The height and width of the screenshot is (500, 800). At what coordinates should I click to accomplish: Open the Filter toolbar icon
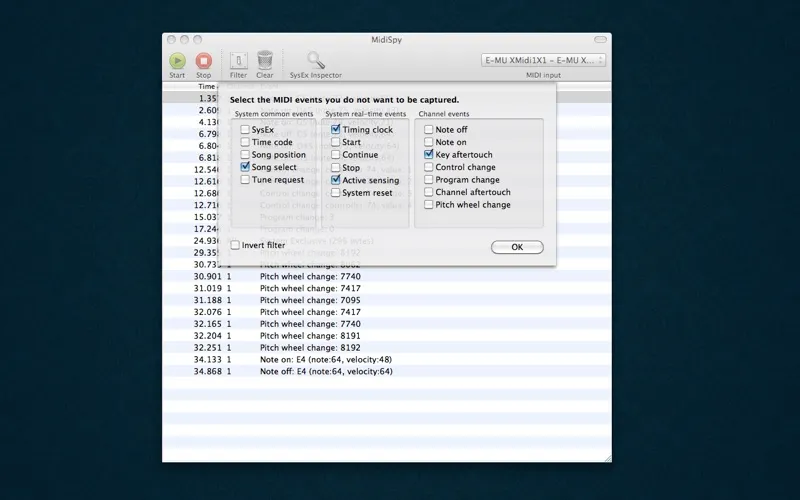click(x=238, y=61)
